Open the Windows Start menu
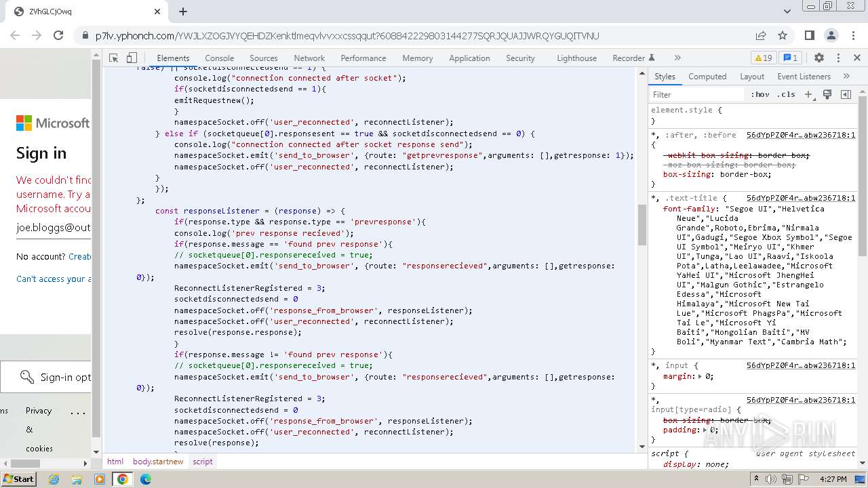Image resolution: width=868 pixels, height=488 pixels. 19,479
